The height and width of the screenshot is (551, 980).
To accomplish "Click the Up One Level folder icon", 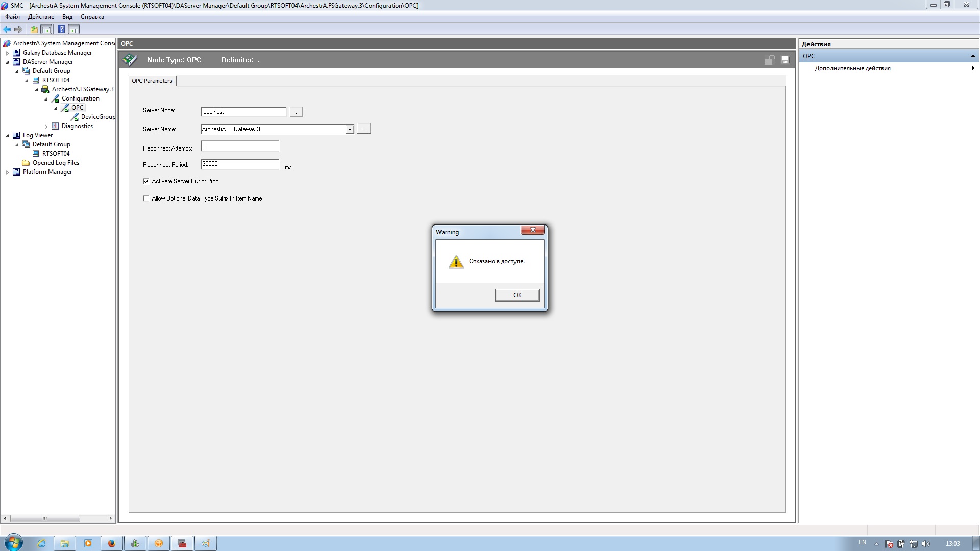I will (x=34, y=29).
